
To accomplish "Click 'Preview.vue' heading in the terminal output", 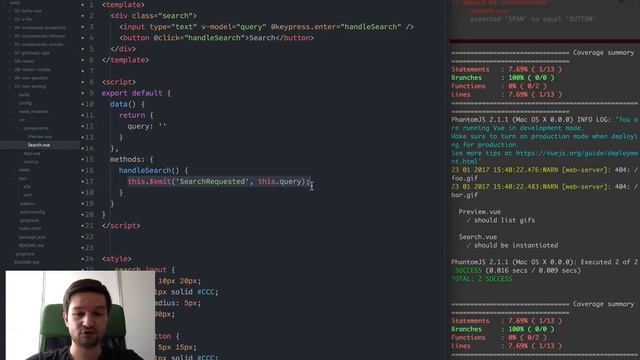I will [480, 212].
